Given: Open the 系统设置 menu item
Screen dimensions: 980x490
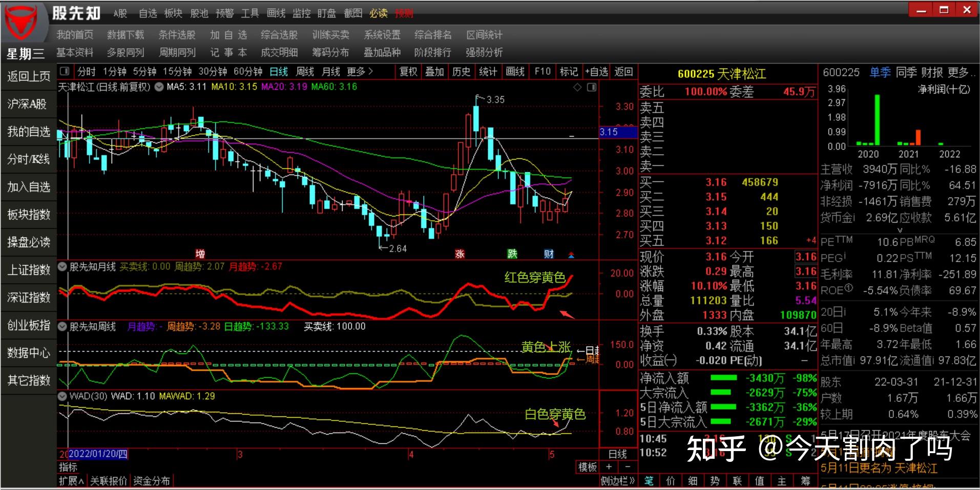Looking at the screenshot, I should point(382,35).
